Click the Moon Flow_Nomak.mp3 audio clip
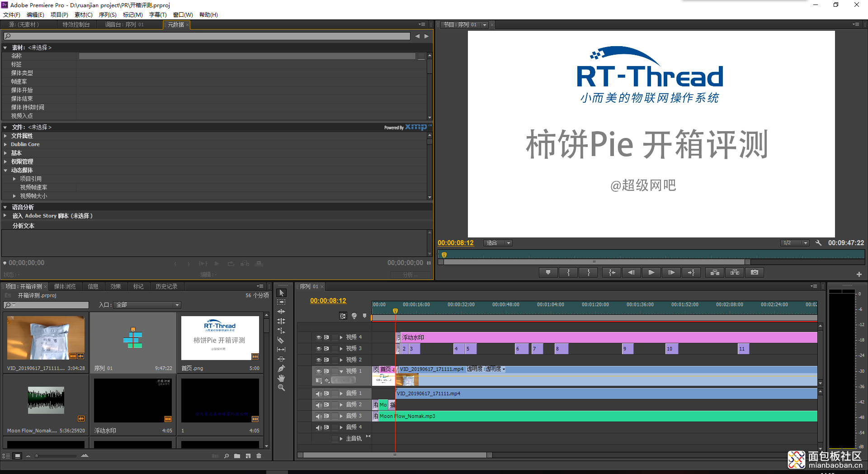Viewport: 868px width, 474px height. coord(598,416)
